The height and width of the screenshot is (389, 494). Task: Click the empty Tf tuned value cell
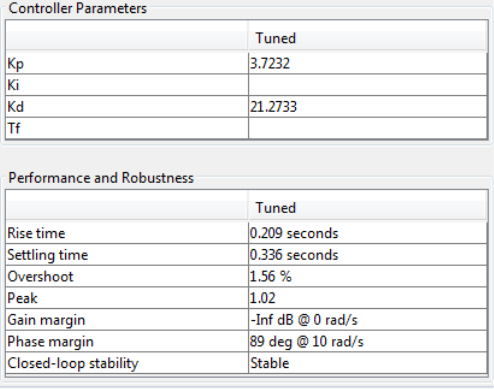point(368,128)
